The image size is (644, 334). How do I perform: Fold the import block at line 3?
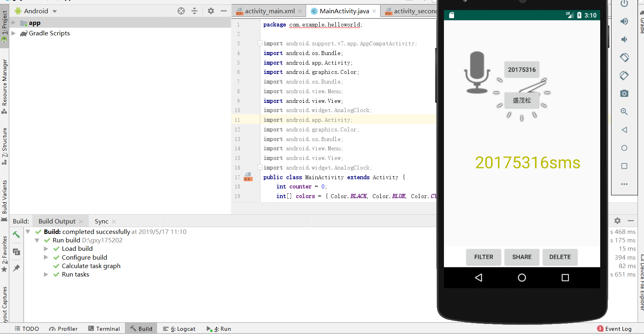(260, 43)
